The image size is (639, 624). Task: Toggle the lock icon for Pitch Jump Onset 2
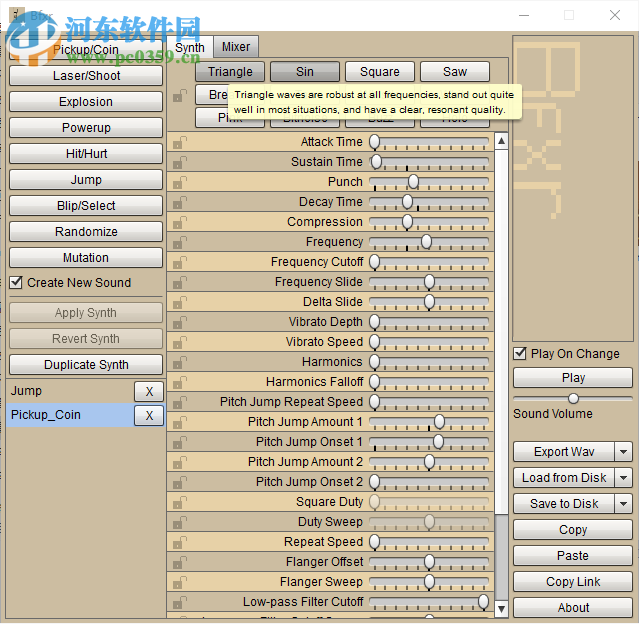pyautogui.click(x=179, y=482)
